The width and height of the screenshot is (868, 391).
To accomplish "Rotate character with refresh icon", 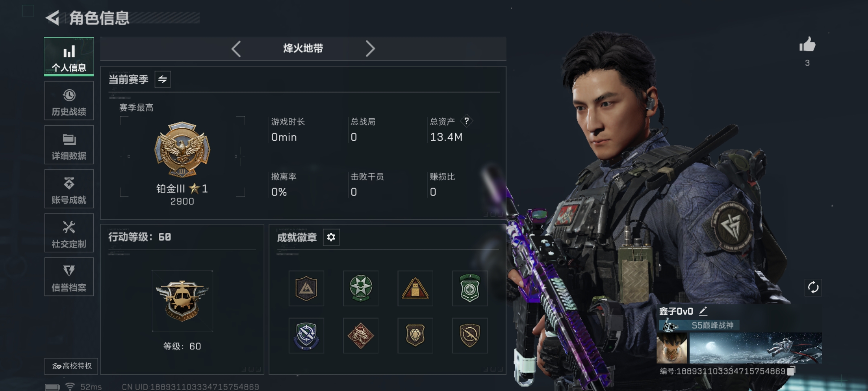I will (x=813, y=288).
